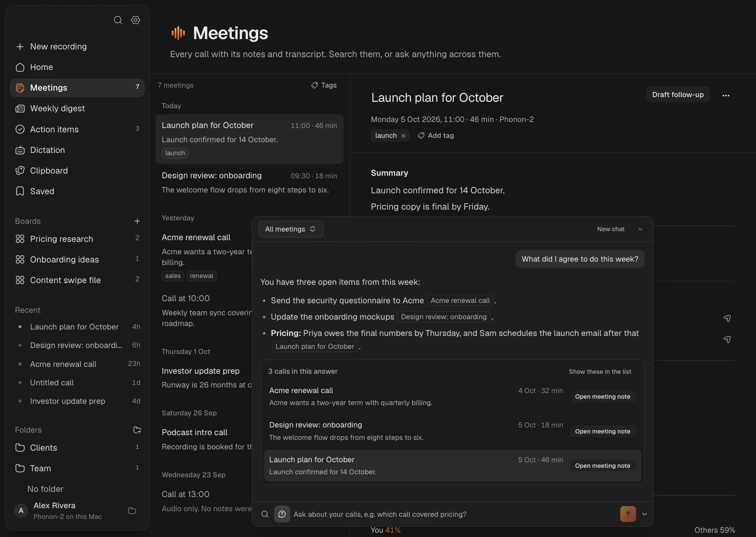Screen dimensions: 756x537
Task: Click the What did I agree message bubble
Action: [580, 259]
